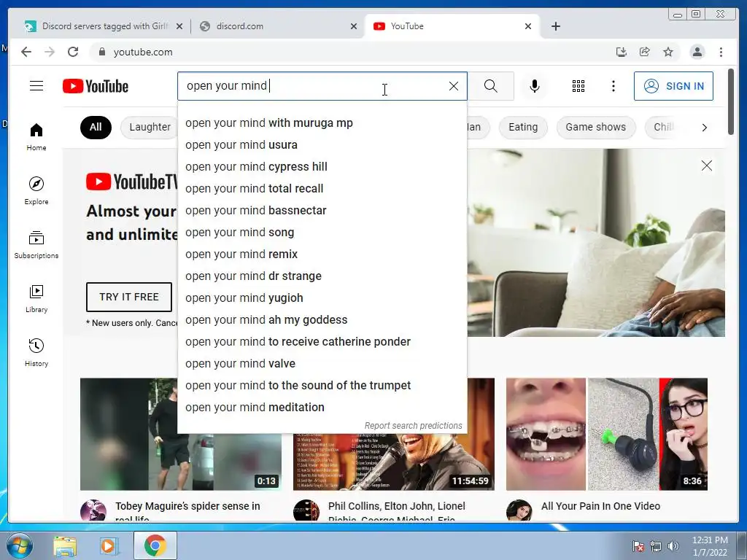747x560 pixels.
Task: Open the Chrome profile avatar
Action: [697, 52]
